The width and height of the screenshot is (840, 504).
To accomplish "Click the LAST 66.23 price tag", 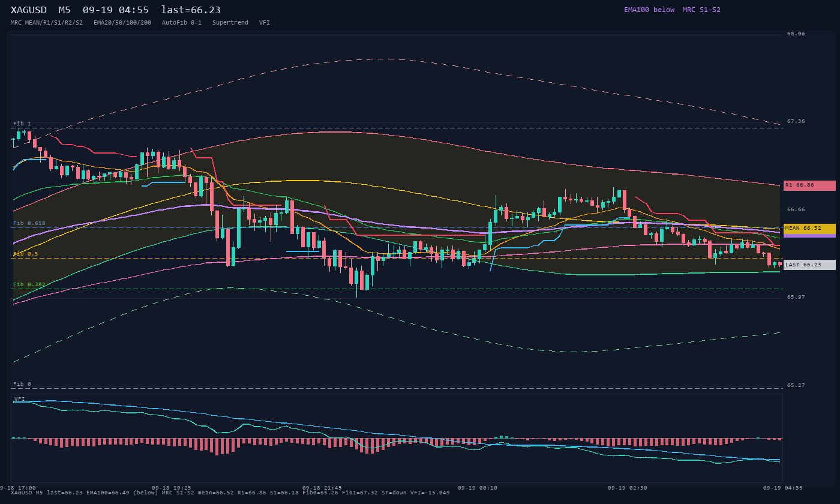I will 809,265.
